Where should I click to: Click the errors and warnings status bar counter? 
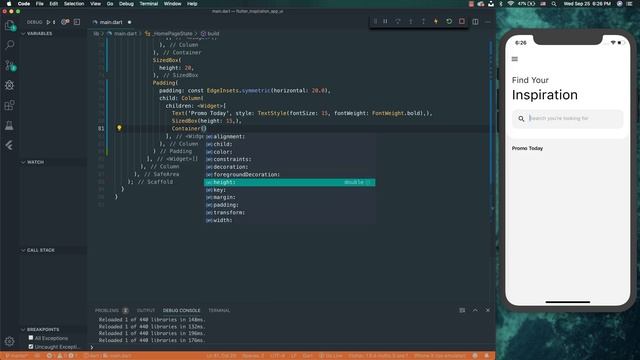pos(62,356)
